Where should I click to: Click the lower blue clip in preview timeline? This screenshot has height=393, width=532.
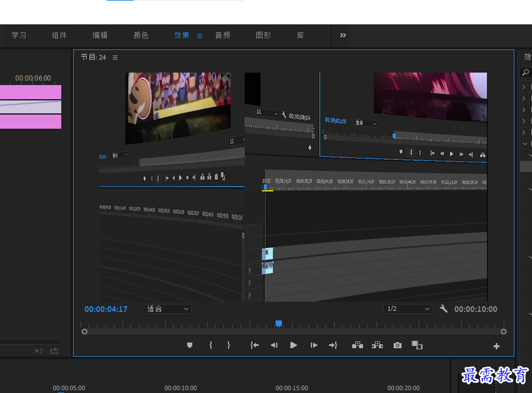click(268, 268)
